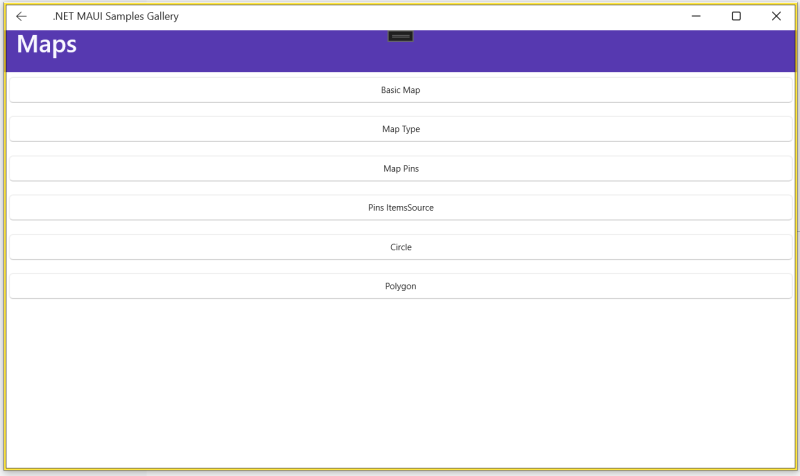Screen dimensions: 800x476
Task: Select the Map Type button
Action: [400, 129]
